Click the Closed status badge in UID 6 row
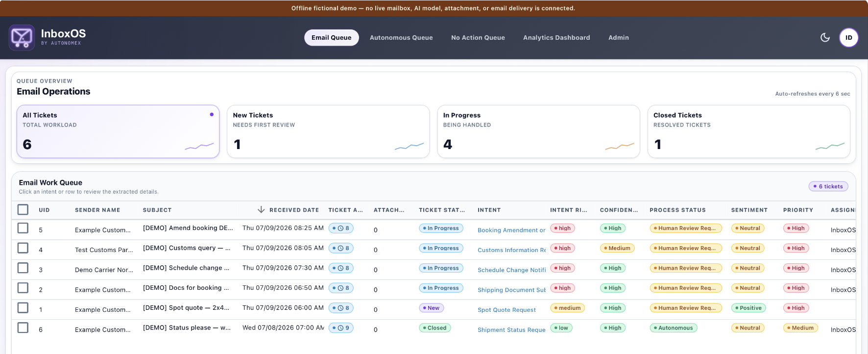 [434, 328]
